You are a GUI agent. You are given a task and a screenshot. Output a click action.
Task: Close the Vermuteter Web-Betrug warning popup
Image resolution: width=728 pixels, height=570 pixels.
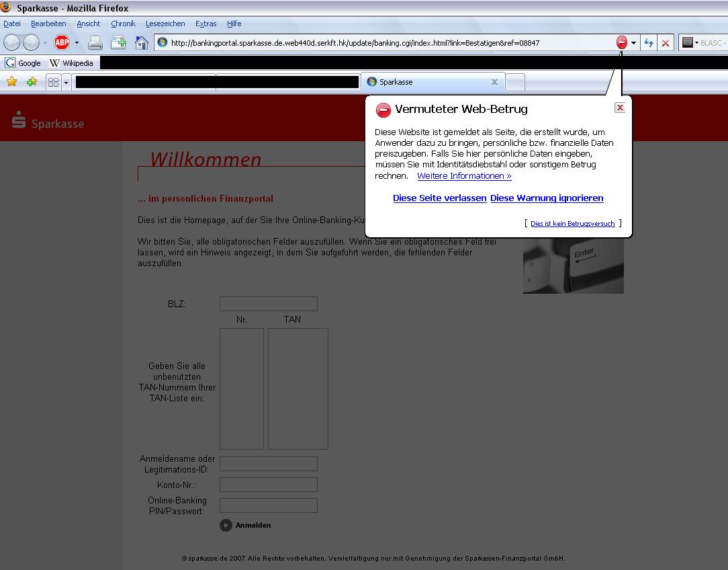pos(620,108)
